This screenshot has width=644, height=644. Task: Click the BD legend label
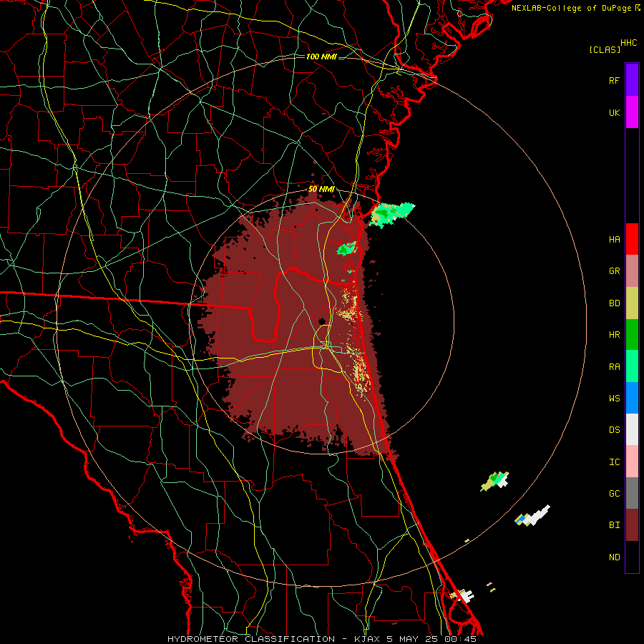(x=614, y=303)
